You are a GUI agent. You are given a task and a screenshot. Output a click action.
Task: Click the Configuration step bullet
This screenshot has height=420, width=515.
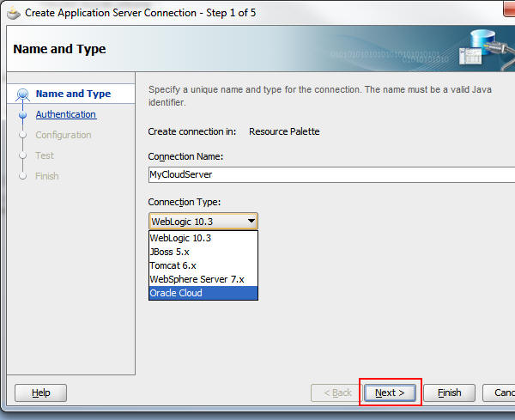(x=22, y=135)
